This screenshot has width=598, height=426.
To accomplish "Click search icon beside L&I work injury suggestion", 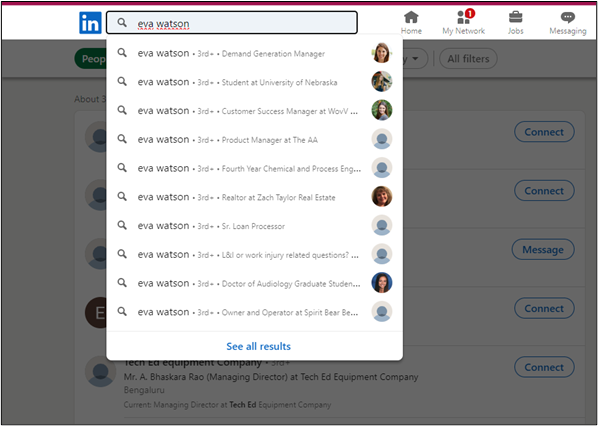I will pyautogui.click(x=122, y=254).
